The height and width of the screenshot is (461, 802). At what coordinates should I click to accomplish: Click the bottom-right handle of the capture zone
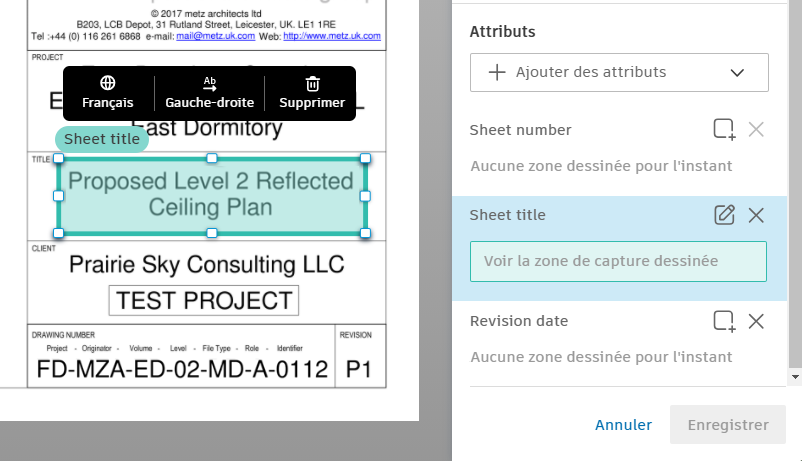365,232
